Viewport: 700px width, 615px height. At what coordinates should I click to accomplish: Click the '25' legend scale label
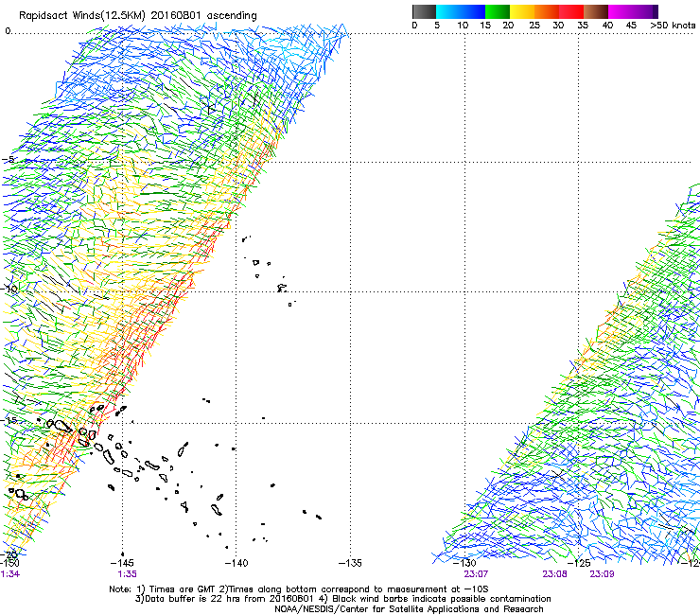coord(534,26)
